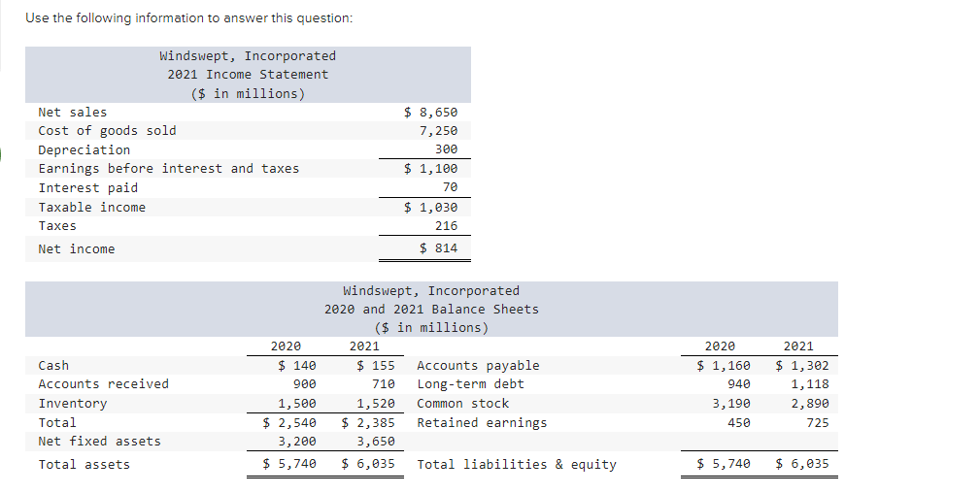Click the 2020 inventory value 1,500
The width and height of the screenshot is (980, 494).
[297, 404]
